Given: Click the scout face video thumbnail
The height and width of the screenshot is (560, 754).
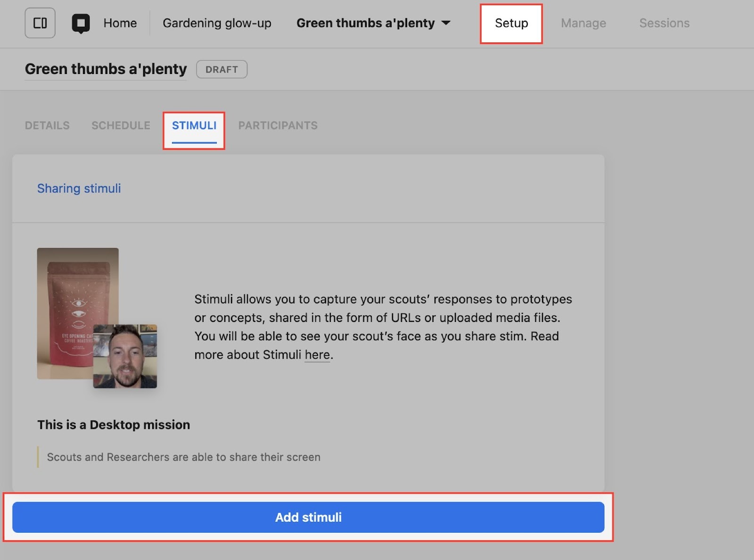Looking at the screenshot, I should (125, 356).
